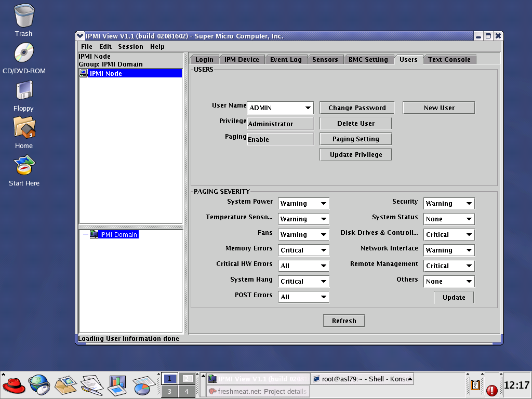Click the IPMI View taskbar entry

[258, 379]
